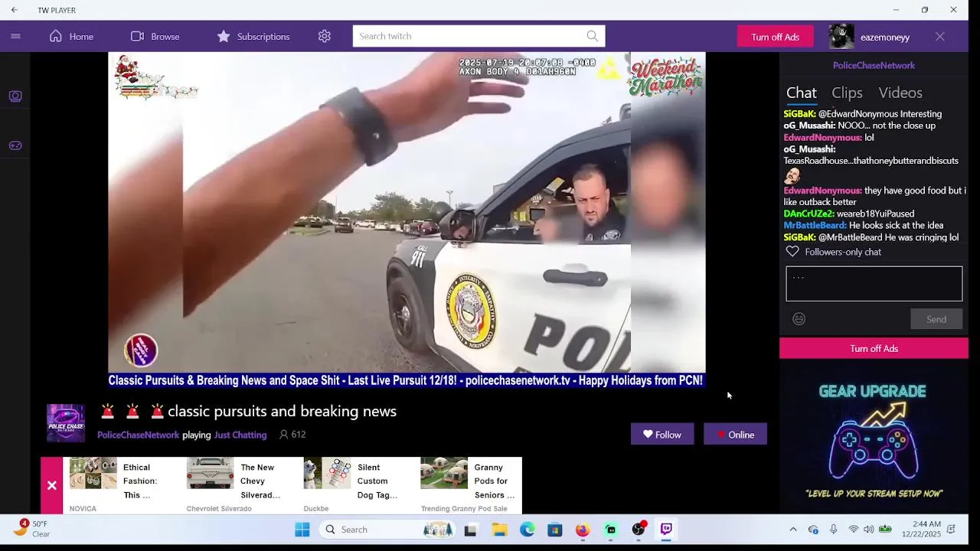Click the magnifier icon in the search box

tap(593, 36)
